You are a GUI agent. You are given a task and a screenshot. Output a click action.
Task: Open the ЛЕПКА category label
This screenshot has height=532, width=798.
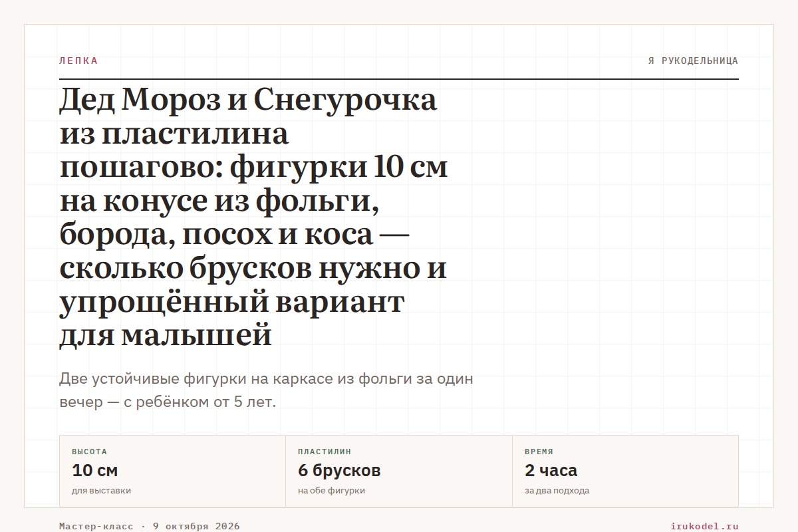[x=78, y=61]
